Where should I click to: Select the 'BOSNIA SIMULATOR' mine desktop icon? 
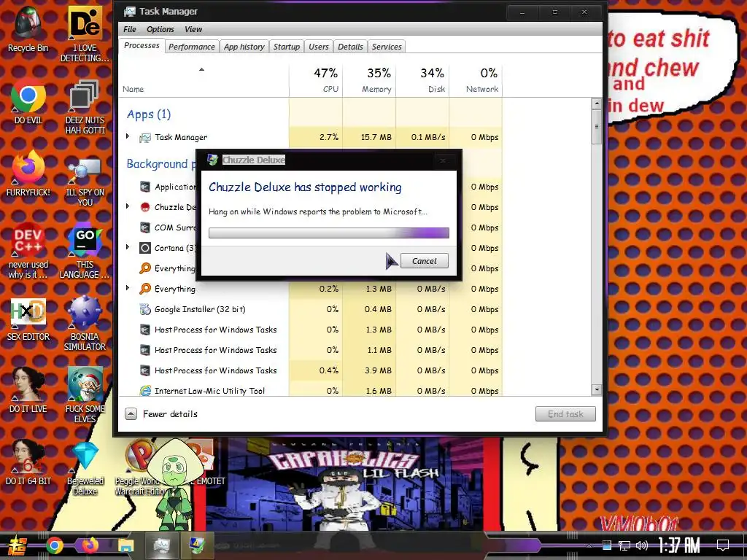coord(85,324)
